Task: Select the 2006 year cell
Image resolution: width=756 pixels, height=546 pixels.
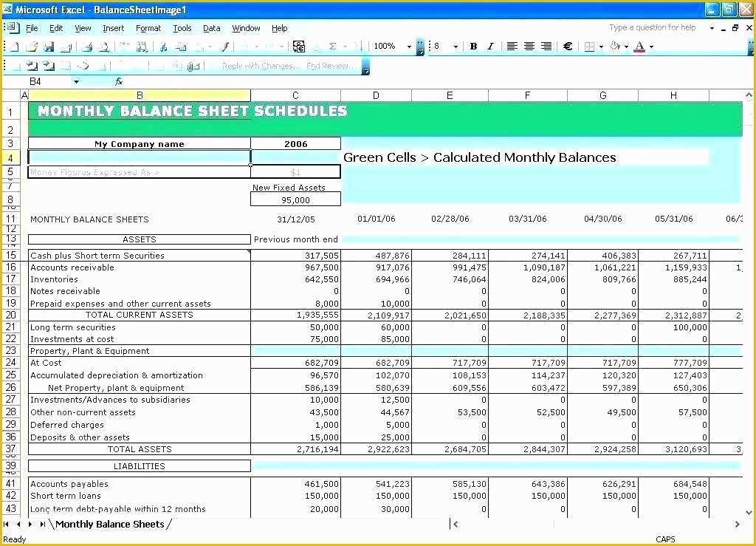Action: coord(295,144)
